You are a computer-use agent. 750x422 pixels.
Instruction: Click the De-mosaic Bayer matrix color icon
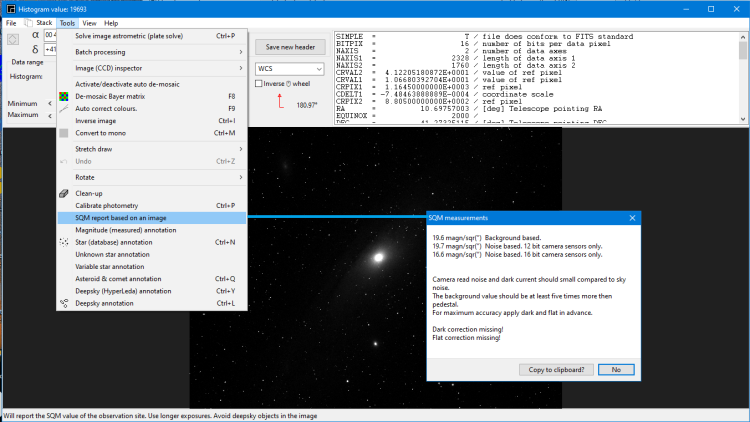click(x=64, y=97)
